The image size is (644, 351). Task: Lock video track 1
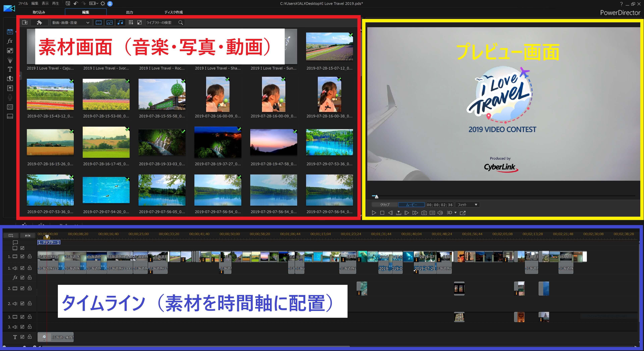(30, 256)
